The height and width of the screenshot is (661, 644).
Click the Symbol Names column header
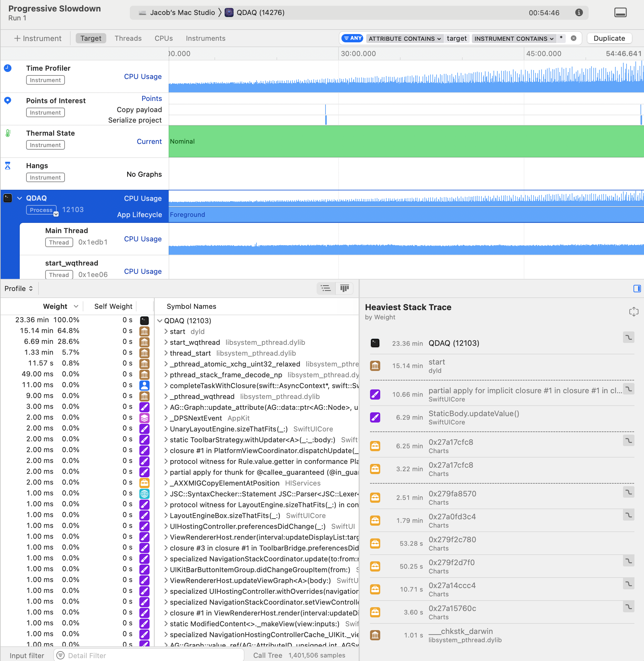coord(191,306)
